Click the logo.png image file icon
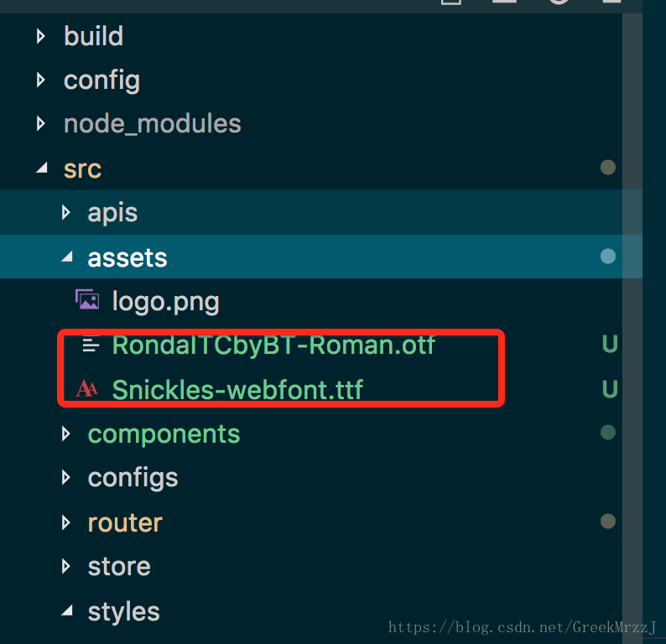This screenshot has width=666, height=644. pyautogui.click(x=87, y=300)
